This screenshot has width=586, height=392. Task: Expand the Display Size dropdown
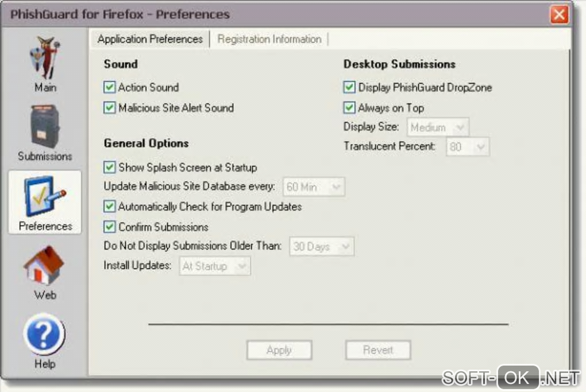438,127
